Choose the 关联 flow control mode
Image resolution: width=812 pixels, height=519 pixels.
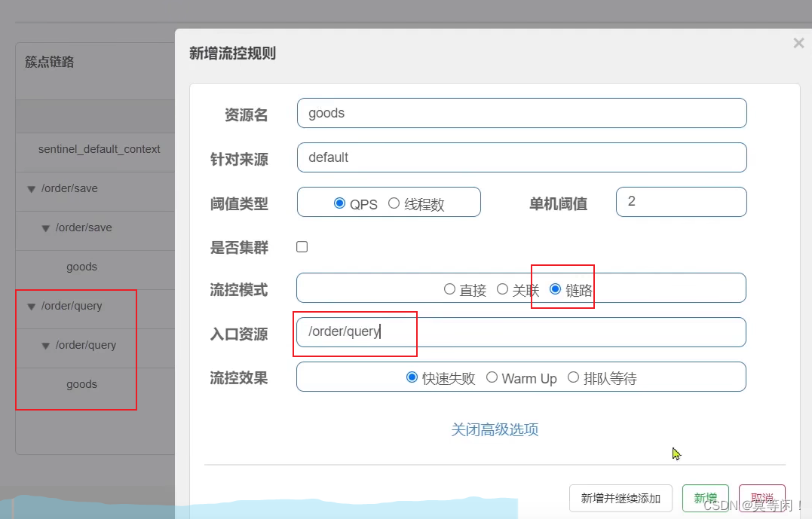(x=502, y=289)
